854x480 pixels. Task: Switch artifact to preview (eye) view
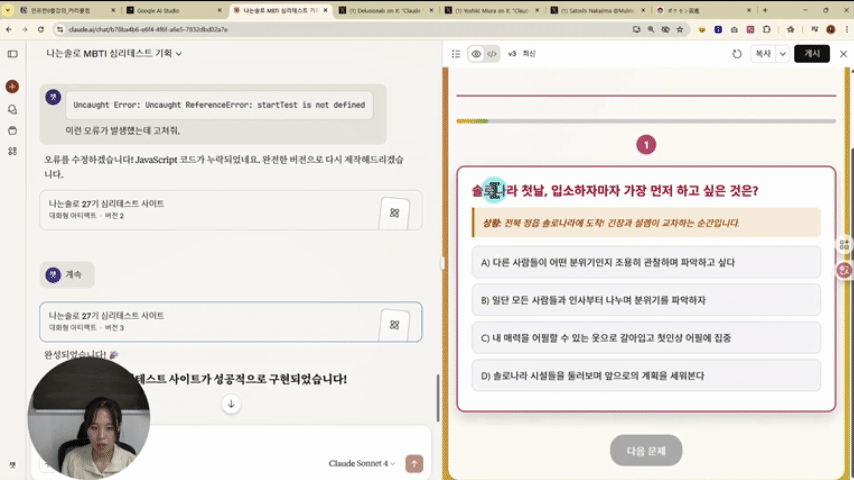(x=476, y=54)
